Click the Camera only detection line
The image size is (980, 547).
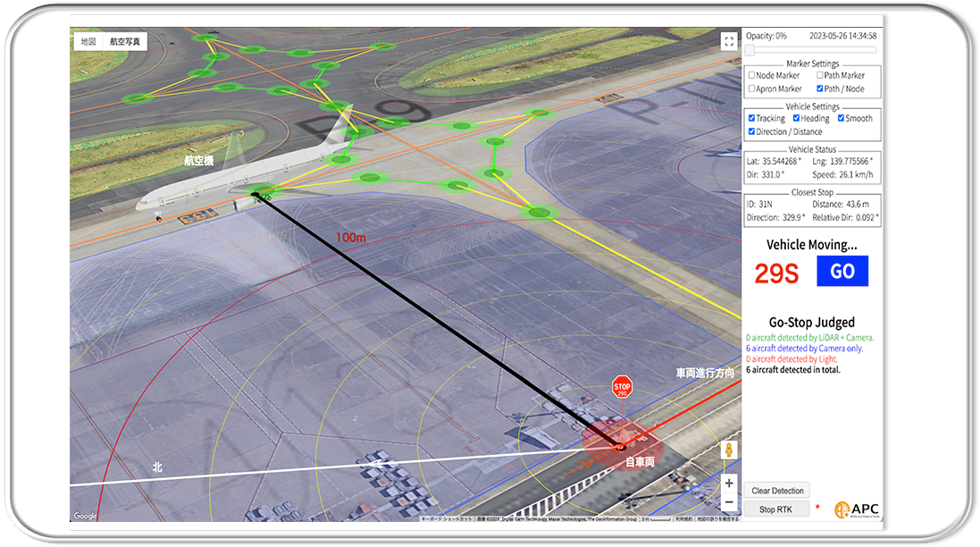[x=804, y=349]
